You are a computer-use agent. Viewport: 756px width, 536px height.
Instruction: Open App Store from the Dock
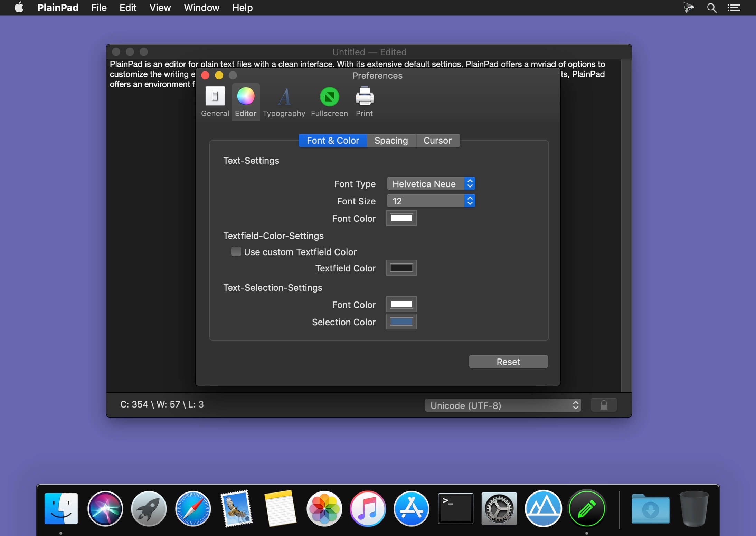[x=411, y=508]
